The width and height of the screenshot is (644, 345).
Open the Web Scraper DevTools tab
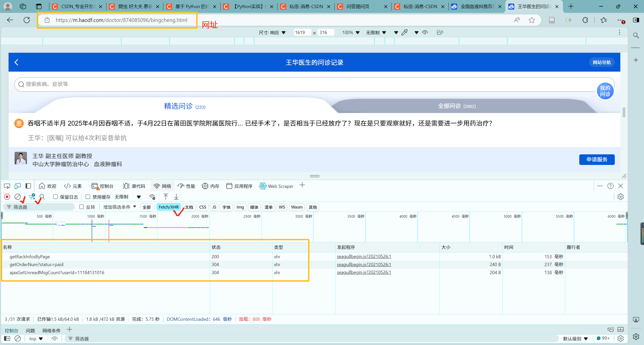[x=277, y=186]
